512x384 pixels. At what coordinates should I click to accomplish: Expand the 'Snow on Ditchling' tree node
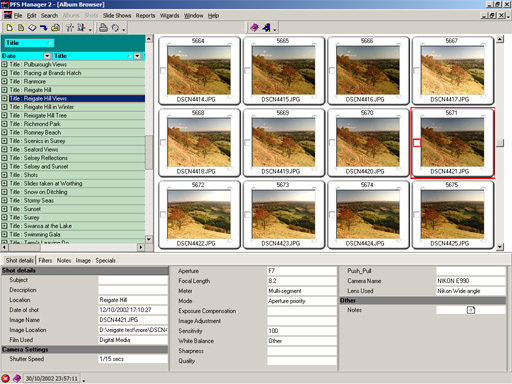tap(4, 192)
